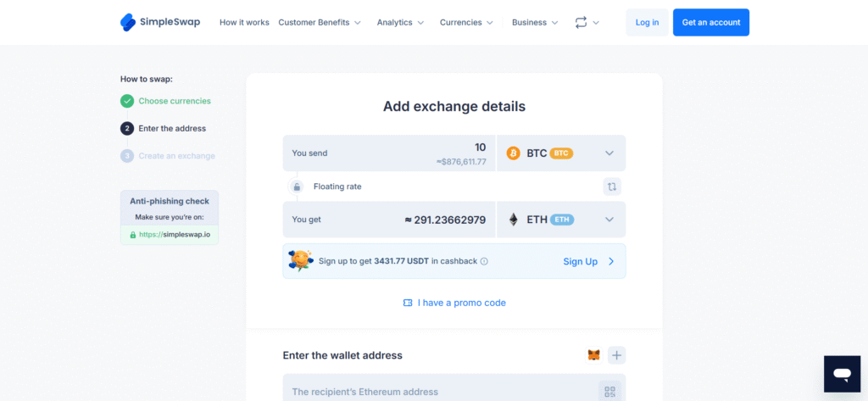868x401 pixels.
Task: Click the SimpleSwap logo
Action: (160, 22)
